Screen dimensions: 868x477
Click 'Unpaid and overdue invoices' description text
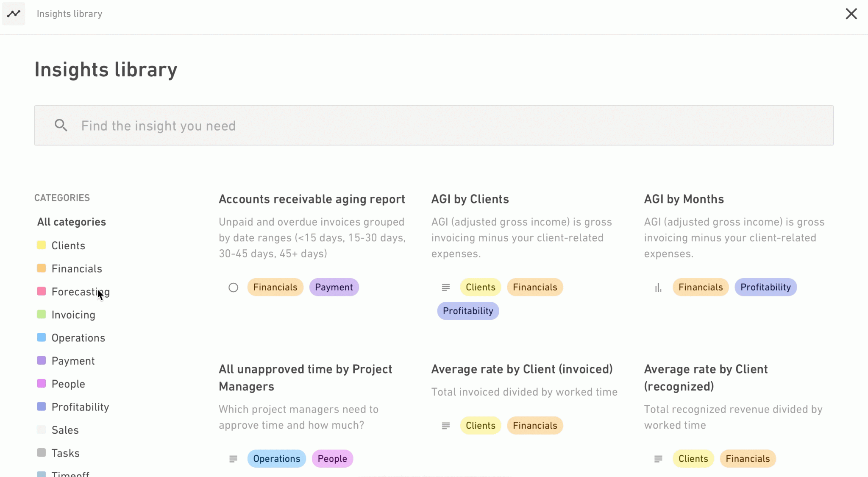312,238
